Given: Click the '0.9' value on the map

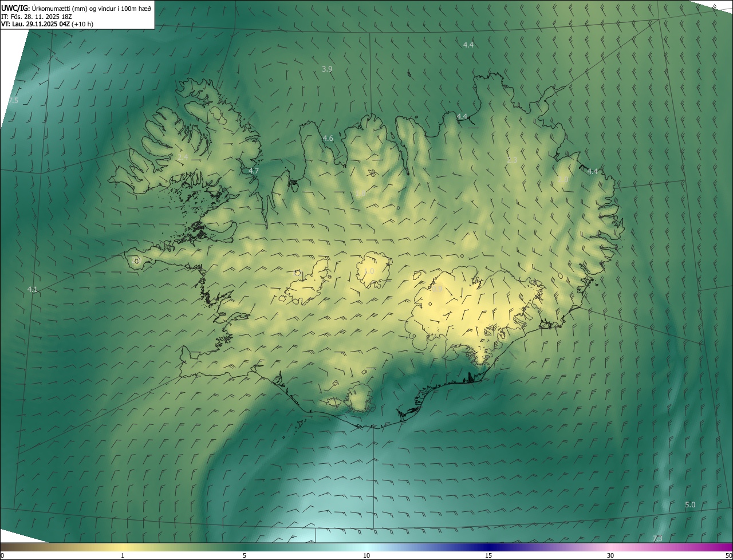Looking at the screenshot, I should 437,289.
